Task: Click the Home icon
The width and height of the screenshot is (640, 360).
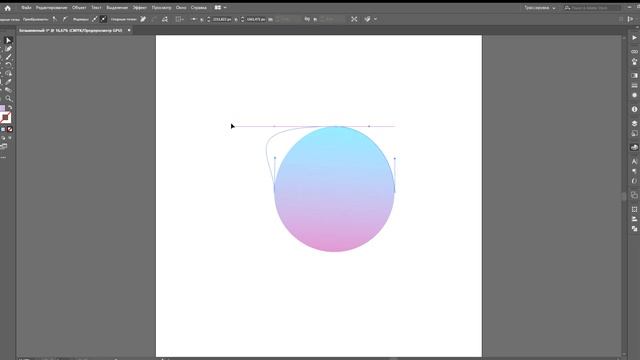Action: [x=7, y=8]
